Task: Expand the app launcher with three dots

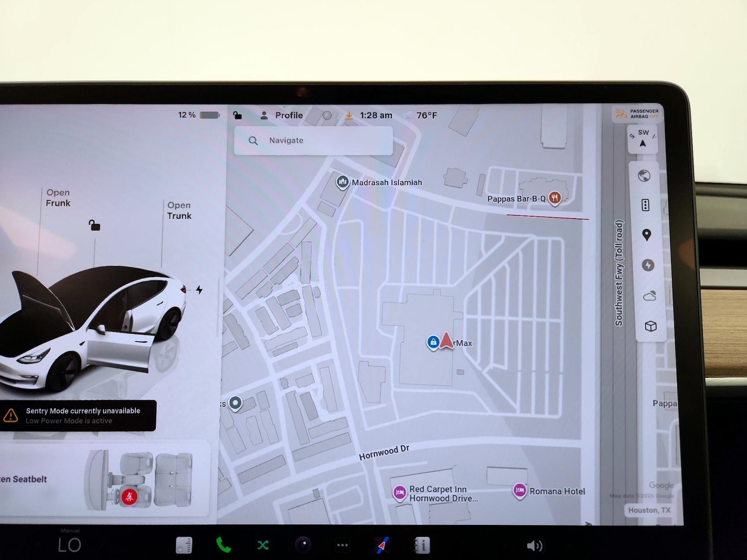Action: (342, 545)
